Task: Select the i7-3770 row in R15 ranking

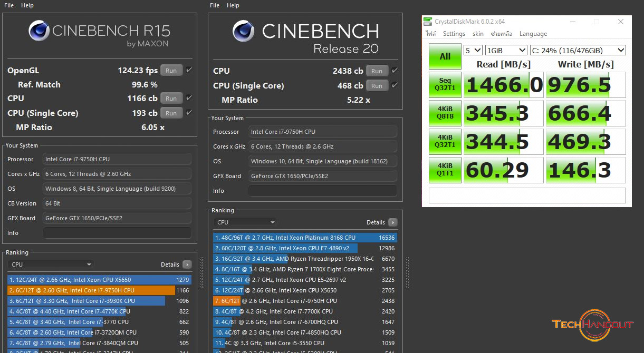Action: [x=99, y=322]
